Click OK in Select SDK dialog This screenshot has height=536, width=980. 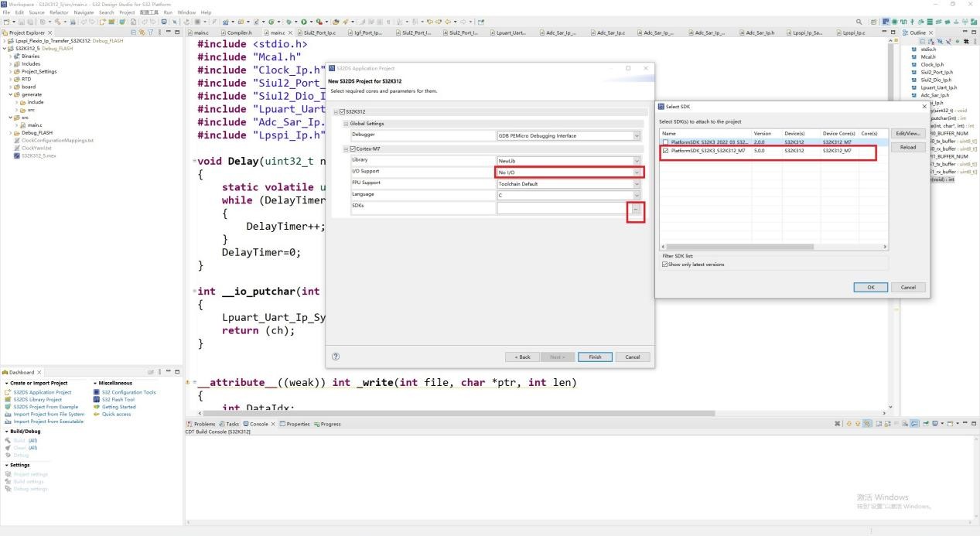tap(870, 287)
